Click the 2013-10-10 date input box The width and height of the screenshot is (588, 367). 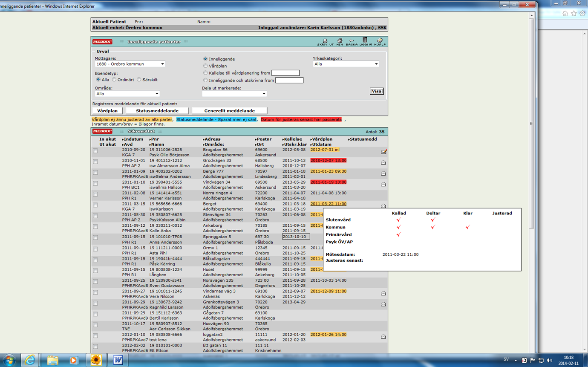click(x=296, y=237)
